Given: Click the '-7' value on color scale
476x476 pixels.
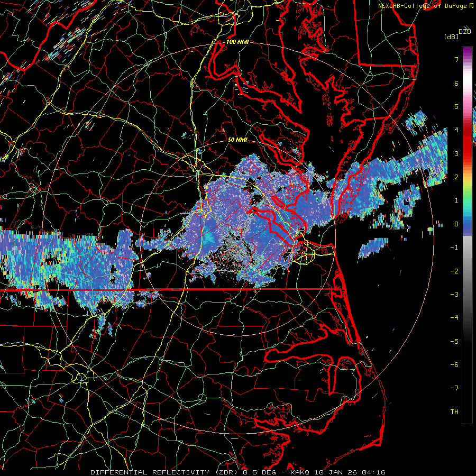Looking at the screenshot, I should tap(454, 388).
